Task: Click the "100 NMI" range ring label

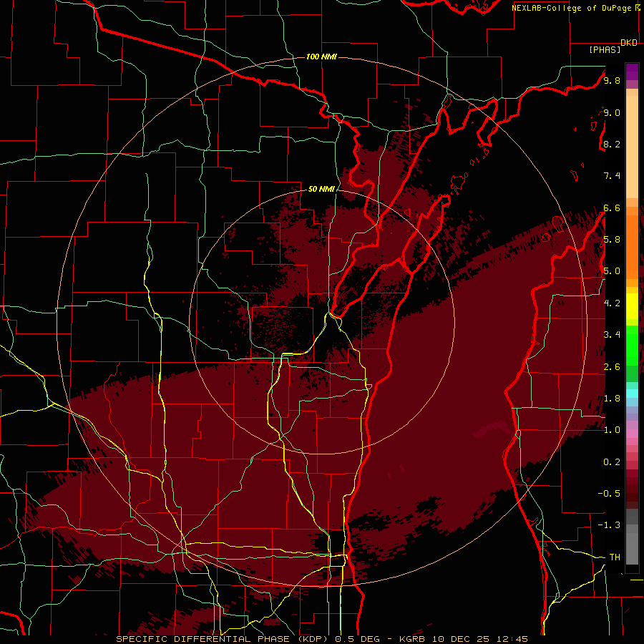Action: click(x=321, y=57)
